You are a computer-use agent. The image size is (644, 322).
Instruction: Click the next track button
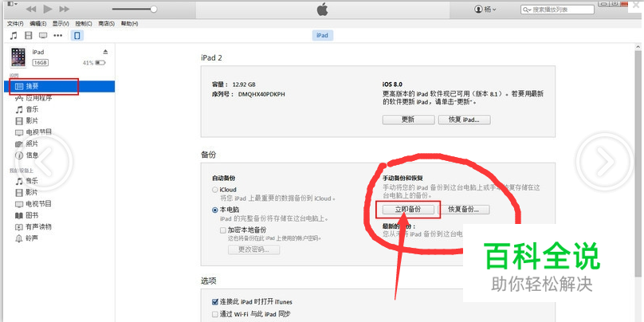click(x=64, y=9)
